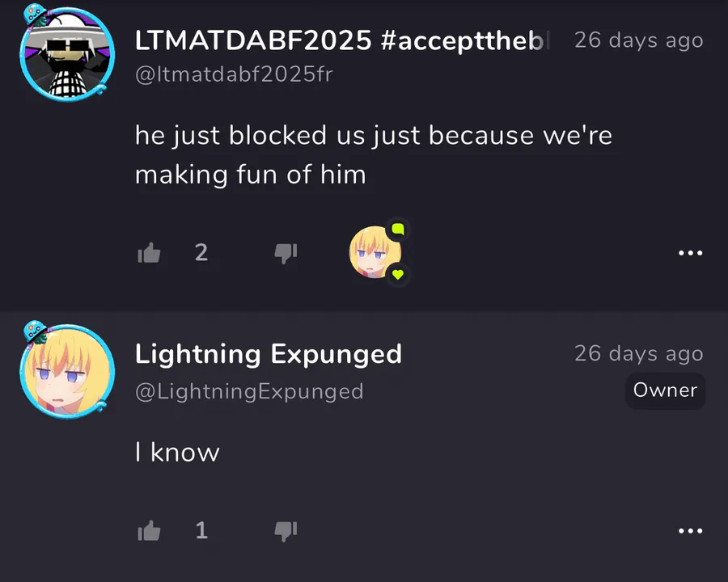Viewport: 728px width, 582px height.
Task: Click the green heart badge on the small avatar
Action: [398, 274]
